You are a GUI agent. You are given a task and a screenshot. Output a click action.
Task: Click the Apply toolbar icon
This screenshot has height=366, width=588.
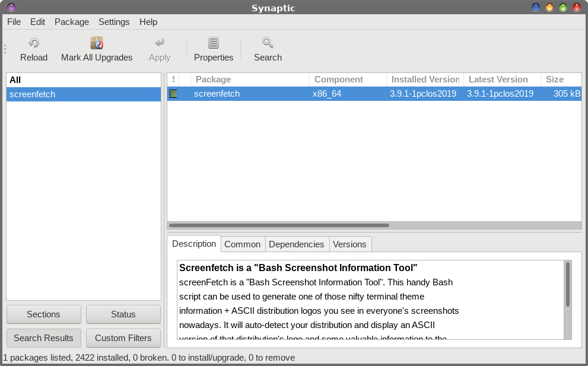160,43
